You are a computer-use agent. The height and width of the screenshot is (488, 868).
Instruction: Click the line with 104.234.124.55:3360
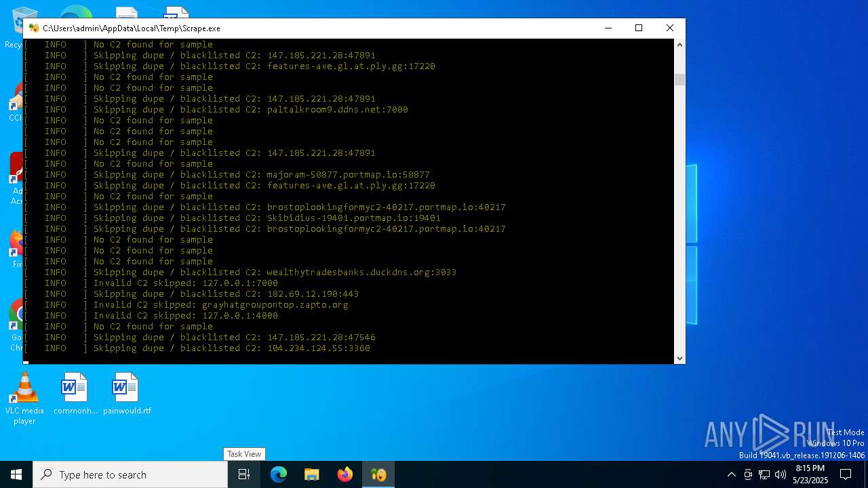click(197, 348)
